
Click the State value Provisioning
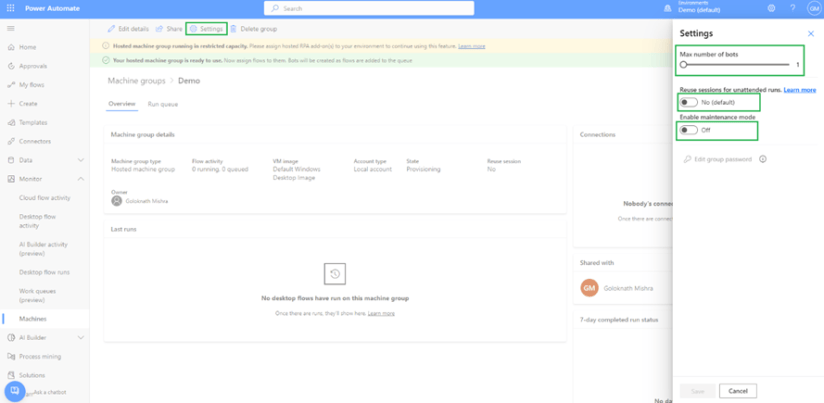(x=423, y=169)
